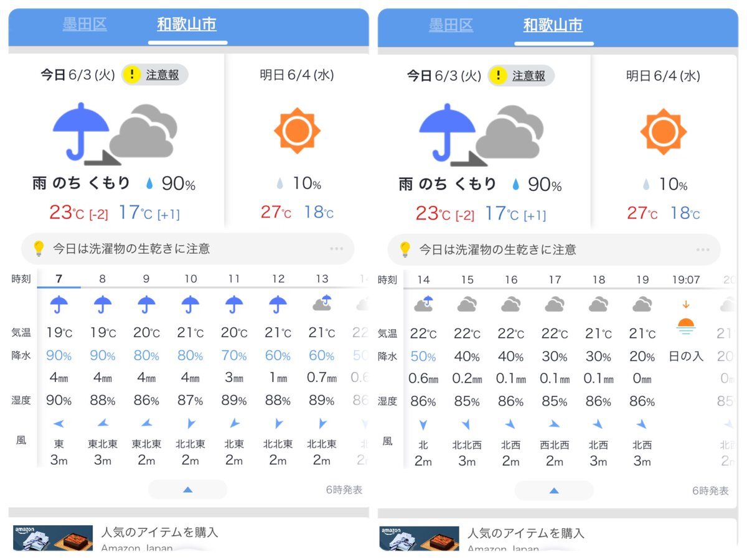Screen dimensions: 747x560
Task: Open the yellow 注意報 warning badge in left panel
Action: (154, 75)
